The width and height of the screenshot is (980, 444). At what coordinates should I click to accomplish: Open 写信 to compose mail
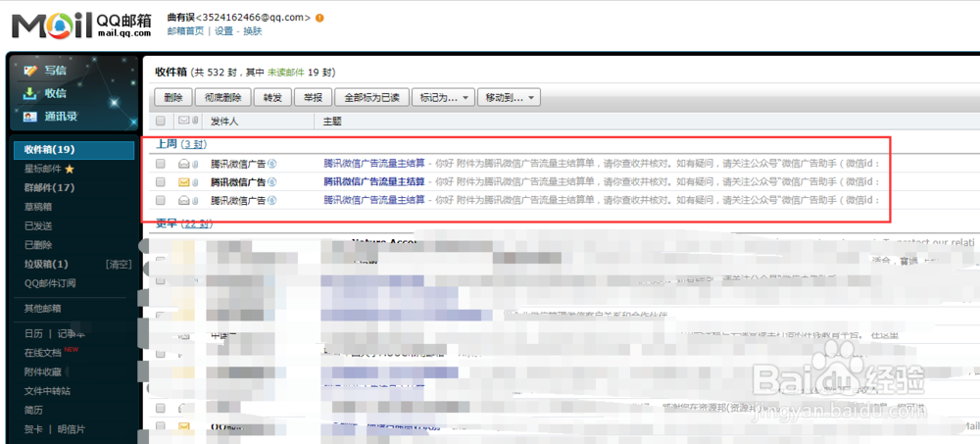click(54, 71)
